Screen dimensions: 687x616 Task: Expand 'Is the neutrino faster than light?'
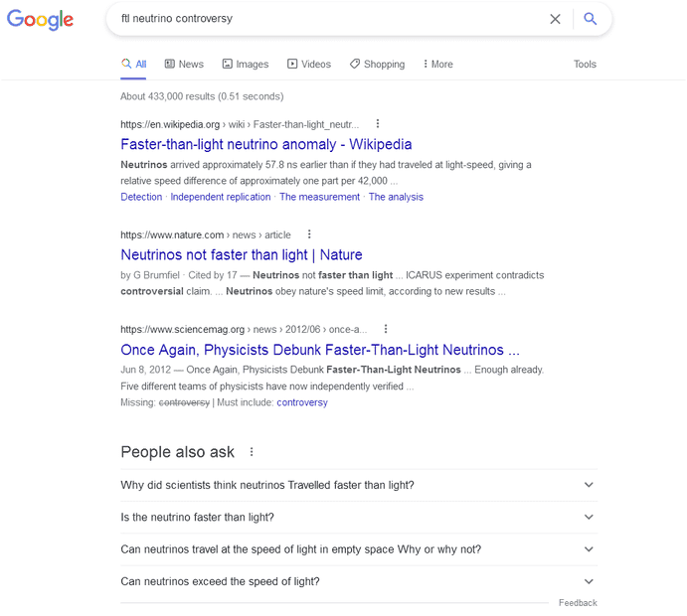pyautogui.click(x=589, y=518)
